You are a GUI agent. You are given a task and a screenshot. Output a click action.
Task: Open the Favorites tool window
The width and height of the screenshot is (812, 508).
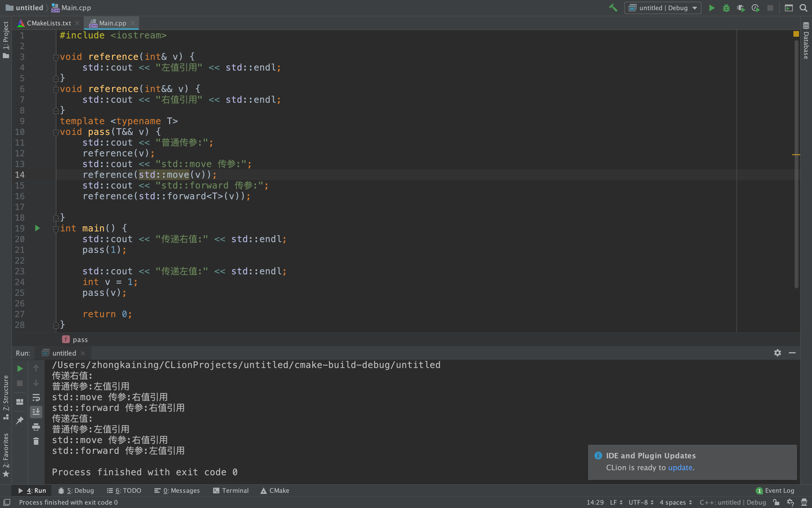pyautogui.click(x=6, y=455)
